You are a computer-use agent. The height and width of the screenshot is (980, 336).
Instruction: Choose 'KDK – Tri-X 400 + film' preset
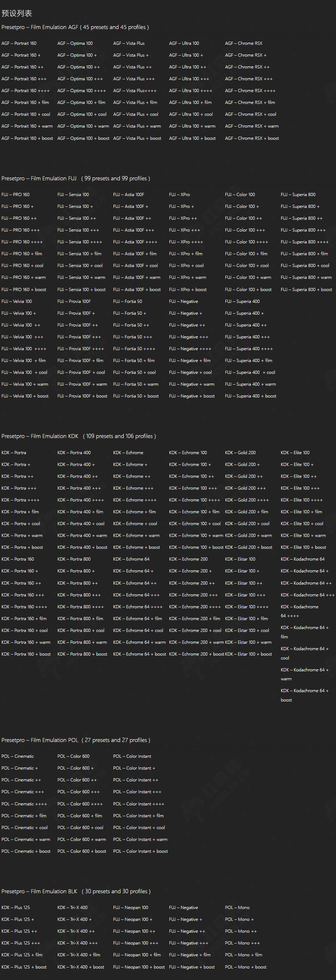pos(79,955)
